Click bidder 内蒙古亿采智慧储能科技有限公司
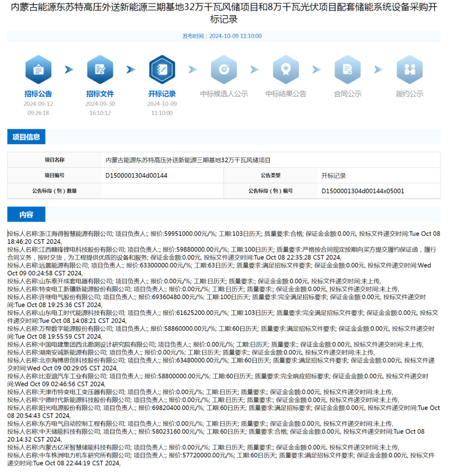Viewport: 450px width, 476px height. tap(85, 448)
